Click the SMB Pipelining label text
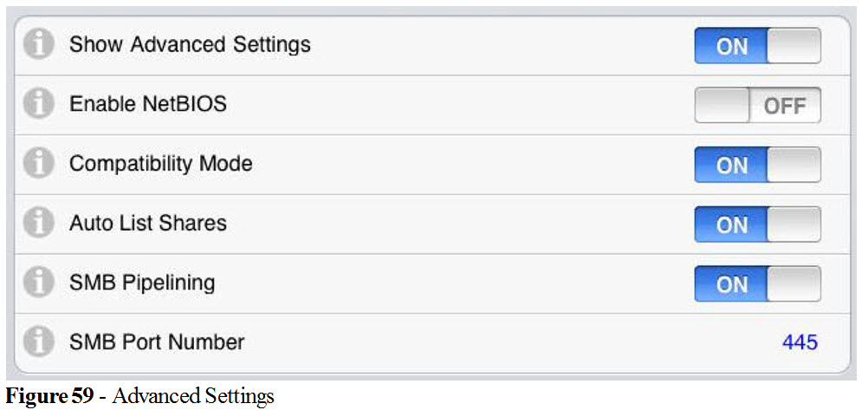The height and width of the screenshot is (410, 868). (x=142, y=282)
